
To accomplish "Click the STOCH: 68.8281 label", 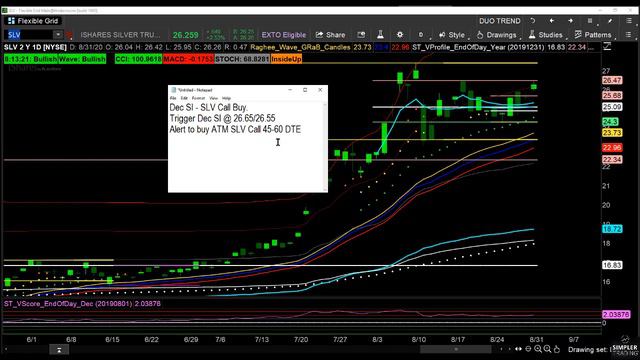I will 242,59.
